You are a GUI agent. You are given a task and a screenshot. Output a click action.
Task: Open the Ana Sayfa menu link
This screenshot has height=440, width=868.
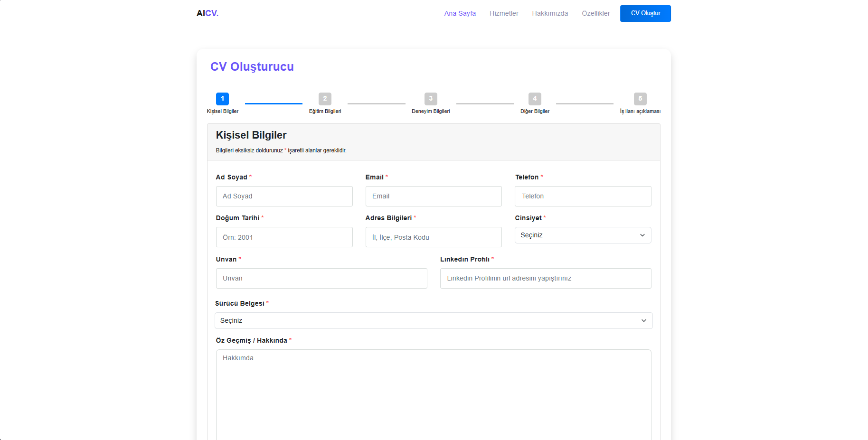pyautogui.click(x=460, y=13)
